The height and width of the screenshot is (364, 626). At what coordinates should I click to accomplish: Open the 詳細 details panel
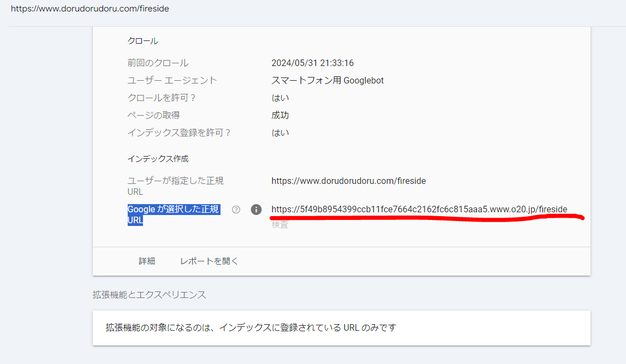coord(147,261)
